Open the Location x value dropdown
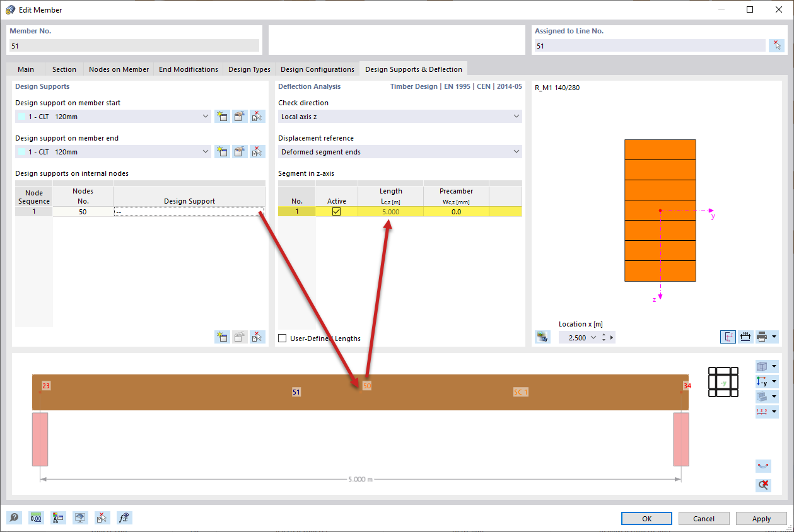 [593, 337]
